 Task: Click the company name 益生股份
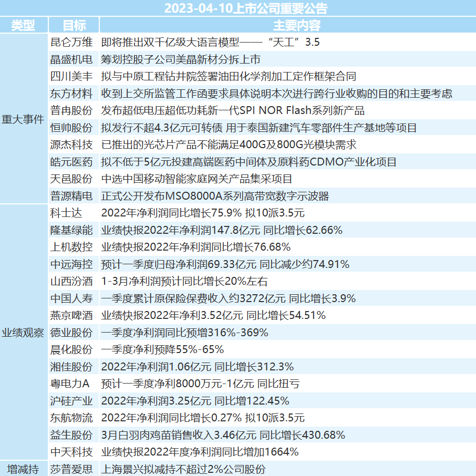(71, 434)
